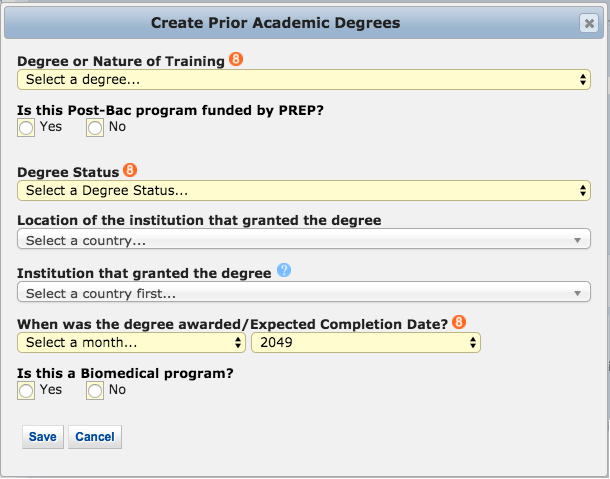The image size is (610, 479).
Task: Open the Select a month dropdown
Action: pos(131,342)
